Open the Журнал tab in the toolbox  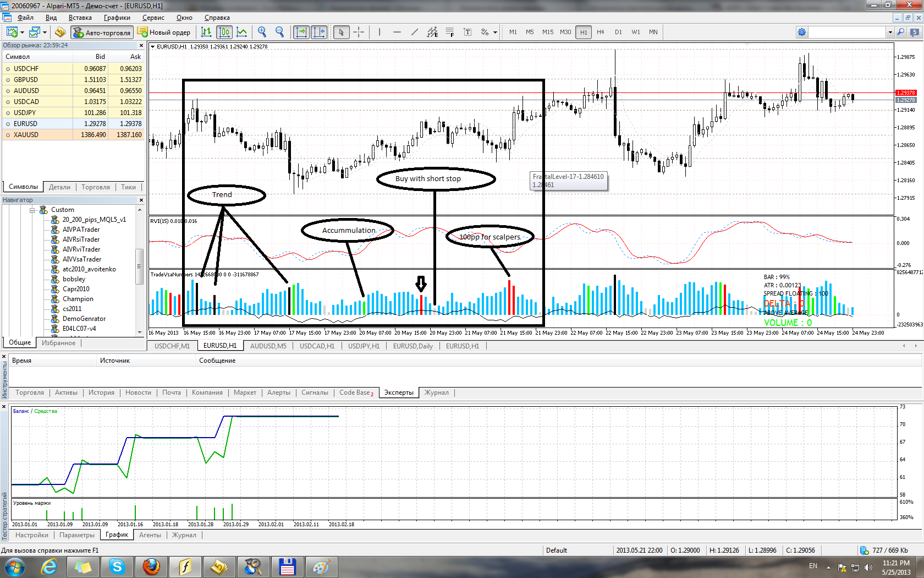tap(436, 392)
